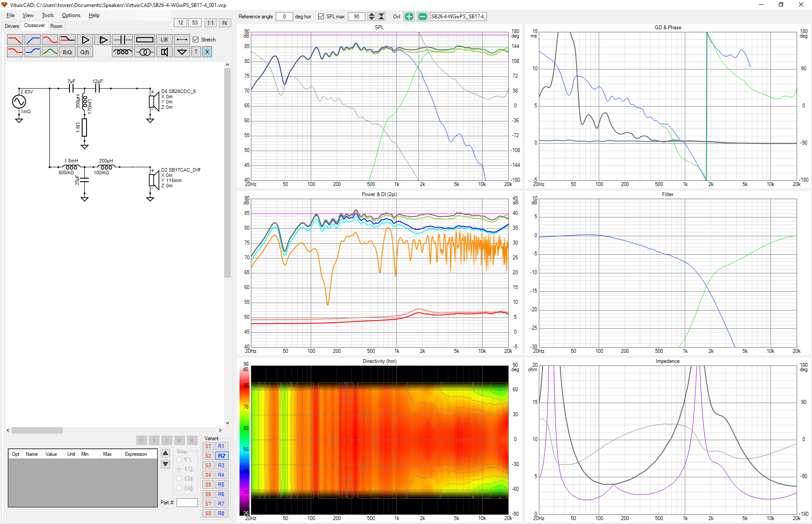
Task: Click the schematic vertical scrollbar thumb
Action: 227,173
